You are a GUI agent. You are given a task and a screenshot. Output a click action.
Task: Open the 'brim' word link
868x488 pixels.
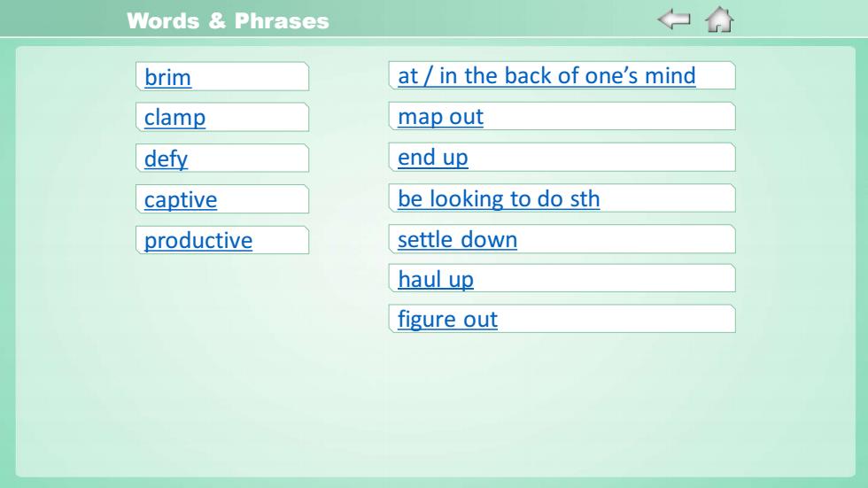[167, 77]
